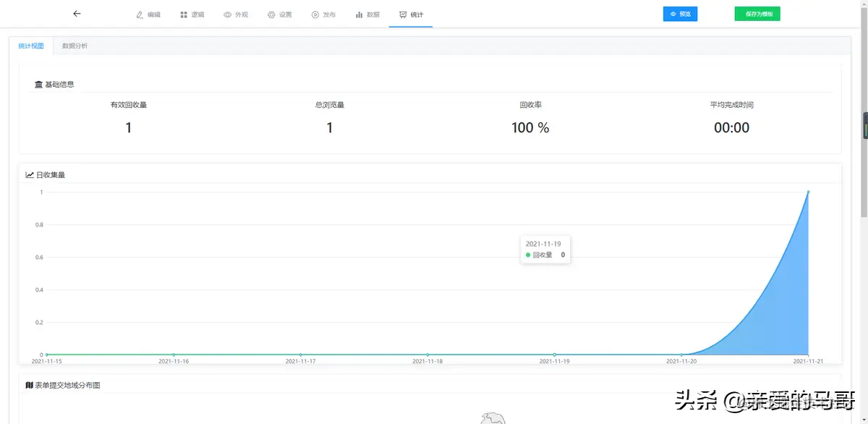Switch to the 数据 tab

tap(367, 14)
